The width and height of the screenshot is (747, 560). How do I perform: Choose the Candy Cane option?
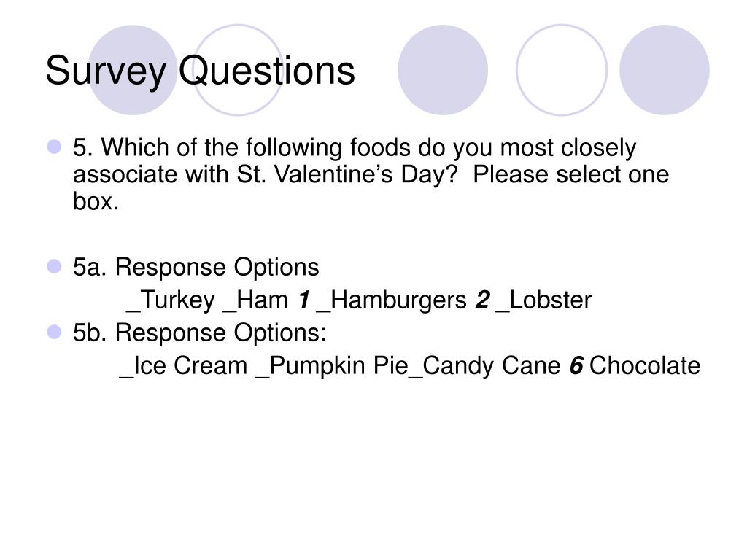484,366
